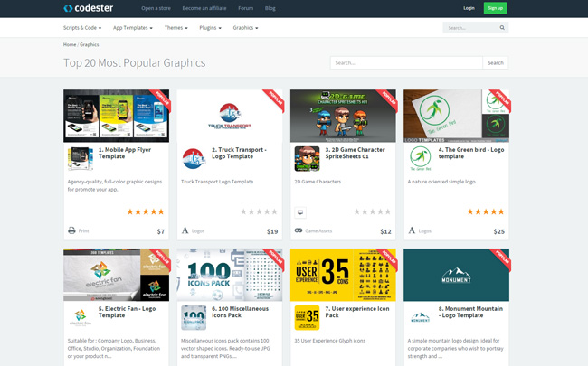Open the Themes dropdown menu
This screenshot has height=366, width=588.
(175, 28)
